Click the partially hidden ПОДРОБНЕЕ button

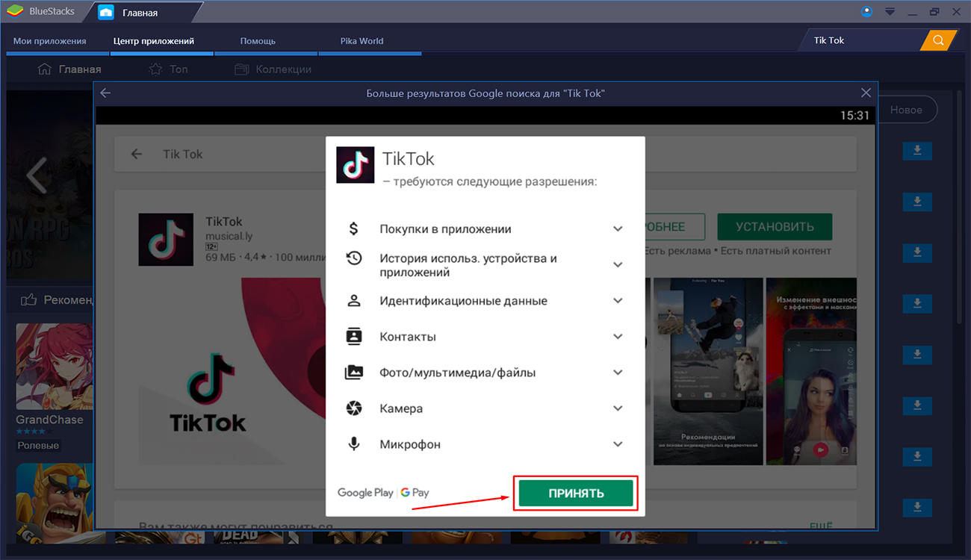(675, 227)
